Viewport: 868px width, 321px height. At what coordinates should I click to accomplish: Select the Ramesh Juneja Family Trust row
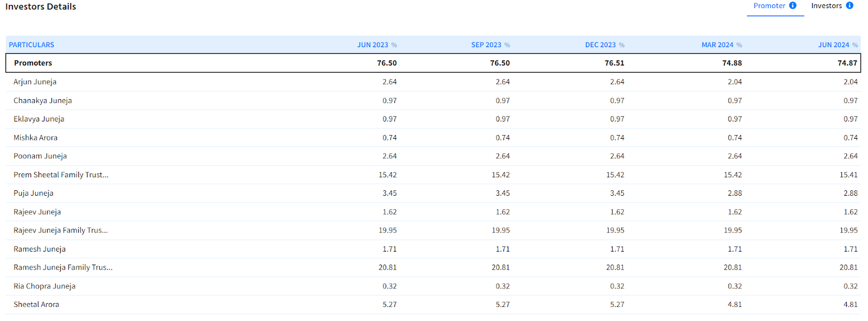coord(433,267)
